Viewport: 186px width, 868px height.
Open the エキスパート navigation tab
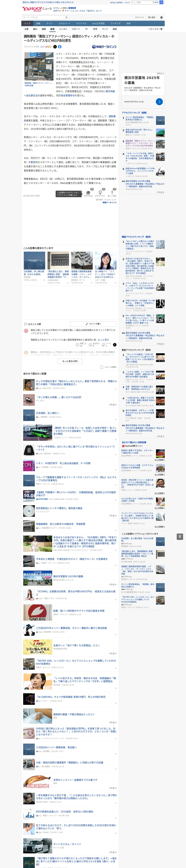64,23
